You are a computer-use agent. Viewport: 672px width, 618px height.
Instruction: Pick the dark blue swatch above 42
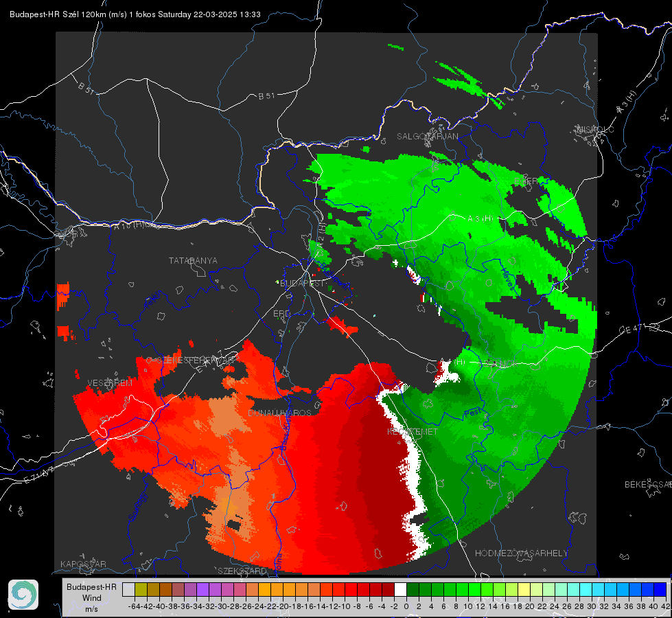tap(660, 590)
